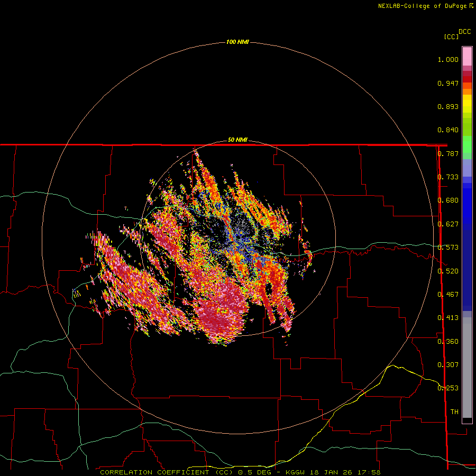This screenshot has height=476, width=476.
Task: Click the gray lower segment of color bar
Action: click(x=467, y=368)
